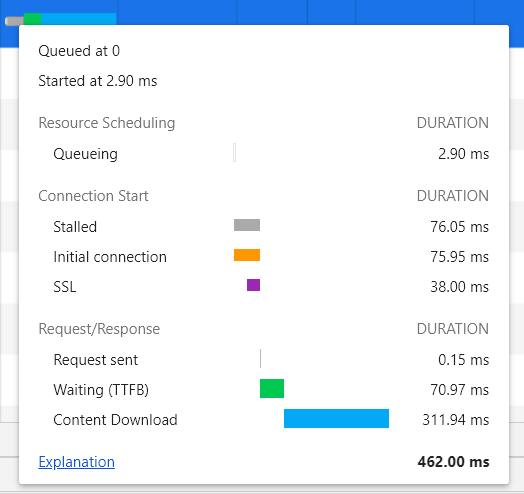Click the 462.00 ms total duration
The width and height of the screenshot is (524, 494).
pyautogui.click(x=453, y=462)
